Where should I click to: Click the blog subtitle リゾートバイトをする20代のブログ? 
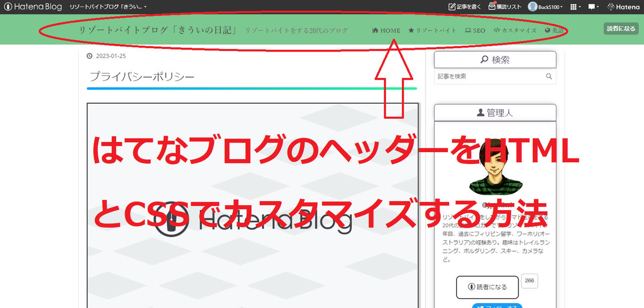[297, 31]
